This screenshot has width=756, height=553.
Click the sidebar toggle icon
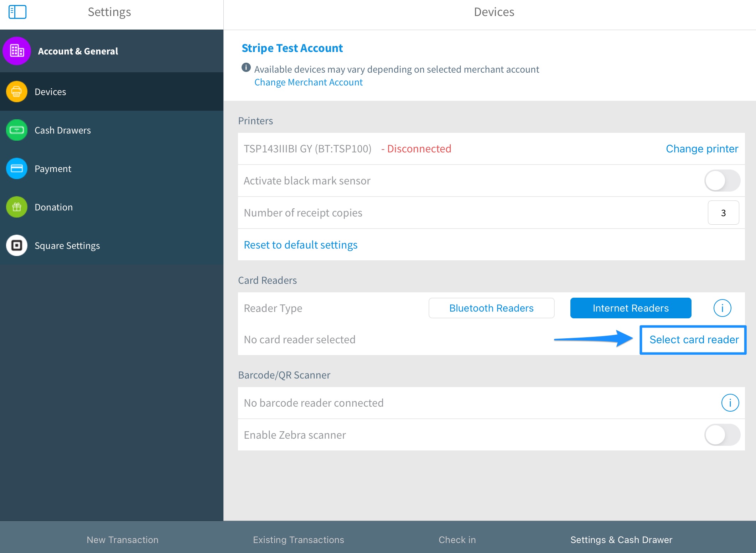click(x=17, y=12)
